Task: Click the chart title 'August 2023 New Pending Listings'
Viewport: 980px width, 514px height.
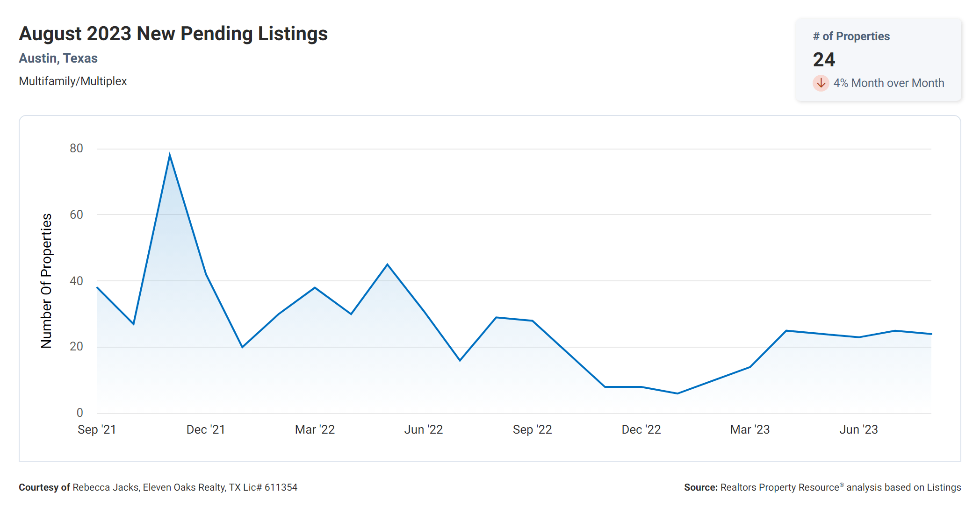Action: click(173, 34)
